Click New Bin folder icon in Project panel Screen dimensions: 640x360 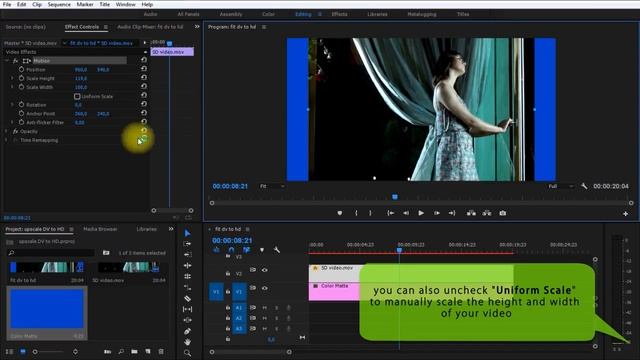[134, 351]
